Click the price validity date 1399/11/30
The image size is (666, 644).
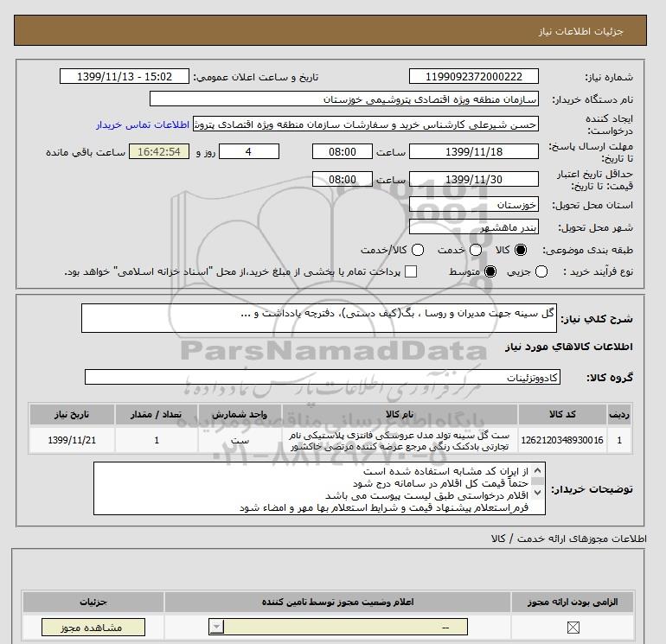472,180
